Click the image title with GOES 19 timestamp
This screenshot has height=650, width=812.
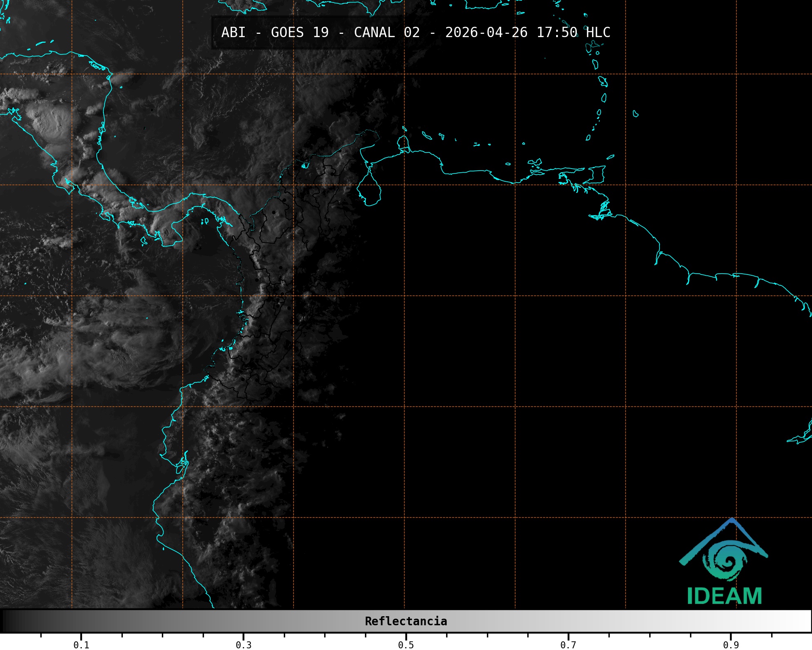click(x=415, y=33)
